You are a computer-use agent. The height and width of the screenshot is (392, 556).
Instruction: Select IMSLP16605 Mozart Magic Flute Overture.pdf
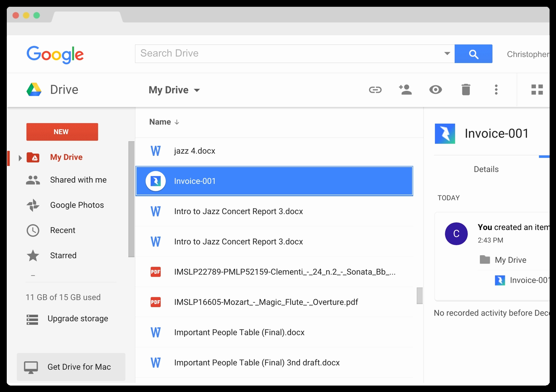click(274, 302)
